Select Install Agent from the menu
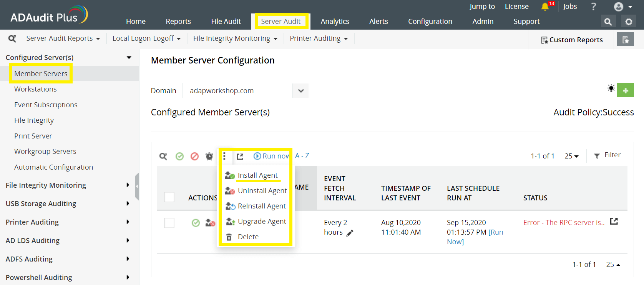 [x=257, y=175]
